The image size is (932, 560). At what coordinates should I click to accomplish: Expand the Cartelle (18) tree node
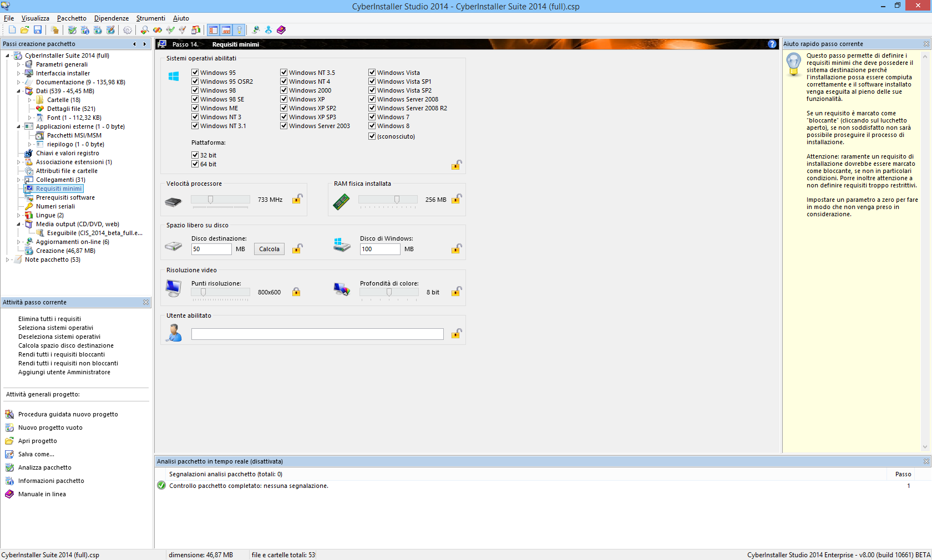(29, 100)
